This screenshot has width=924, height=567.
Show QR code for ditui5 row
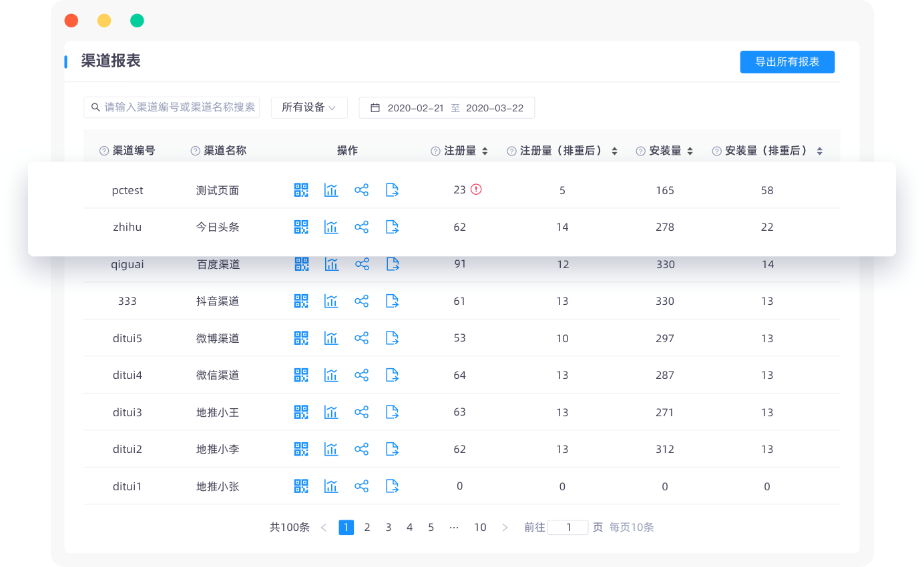coord(301,338)
